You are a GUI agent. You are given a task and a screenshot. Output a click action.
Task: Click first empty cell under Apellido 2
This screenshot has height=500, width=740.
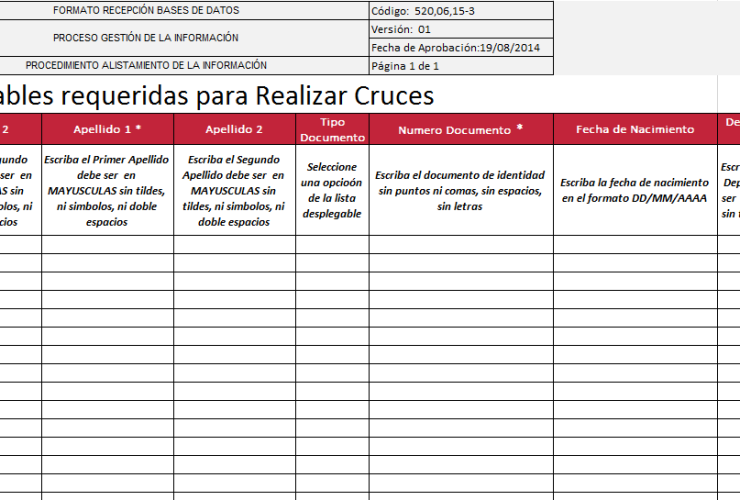click(235, 245)
